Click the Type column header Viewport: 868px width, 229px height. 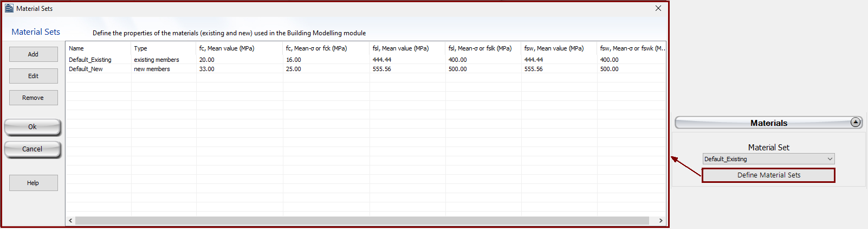(x=140, y=48)
